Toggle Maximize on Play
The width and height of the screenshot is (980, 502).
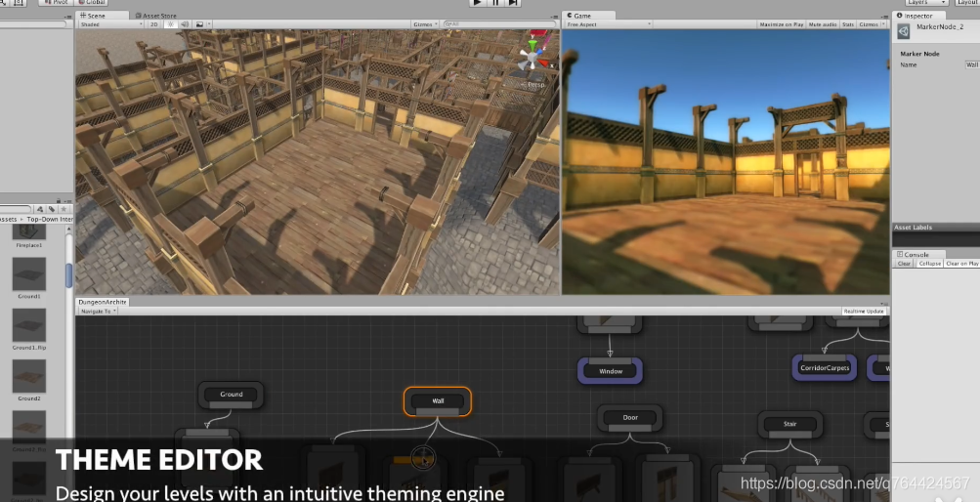coord(782,24)
